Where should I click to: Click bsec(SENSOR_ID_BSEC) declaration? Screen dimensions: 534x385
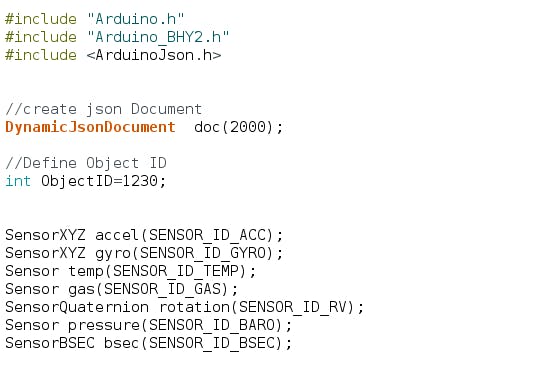point(198,343)
